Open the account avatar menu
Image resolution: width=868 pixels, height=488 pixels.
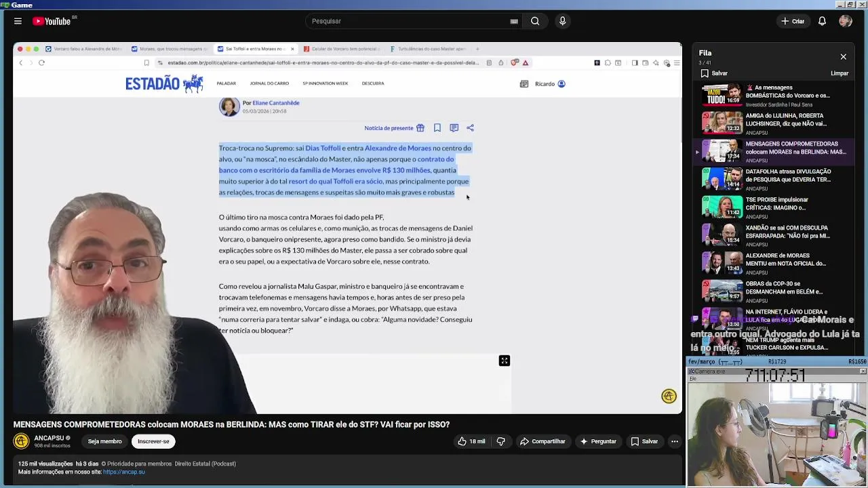pos(845,21)
